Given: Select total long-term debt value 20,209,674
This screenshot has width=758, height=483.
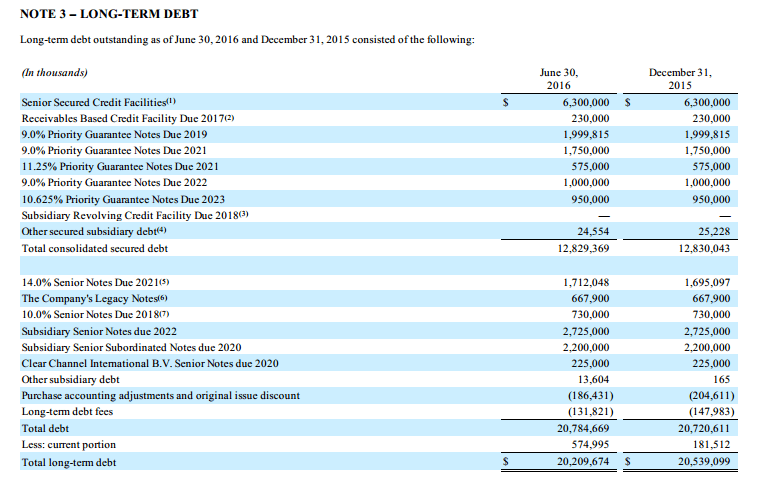Looking at the screenshot, I should pyautogui.click(x=583, y=461).
